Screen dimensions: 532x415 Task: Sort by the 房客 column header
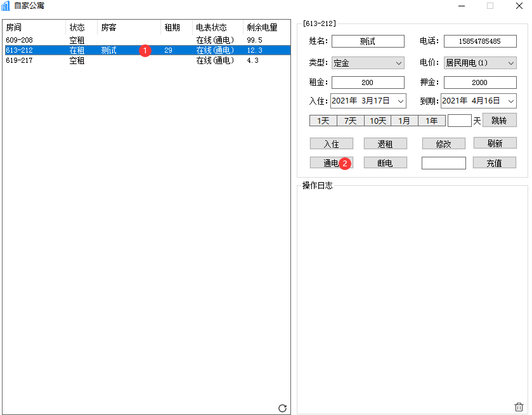129,27
